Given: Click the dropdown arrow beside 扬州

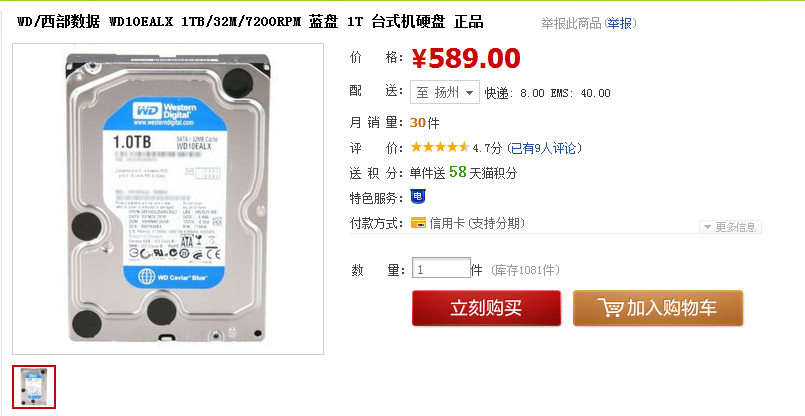Looking at the screenshot, I should (x=469, y=93).
